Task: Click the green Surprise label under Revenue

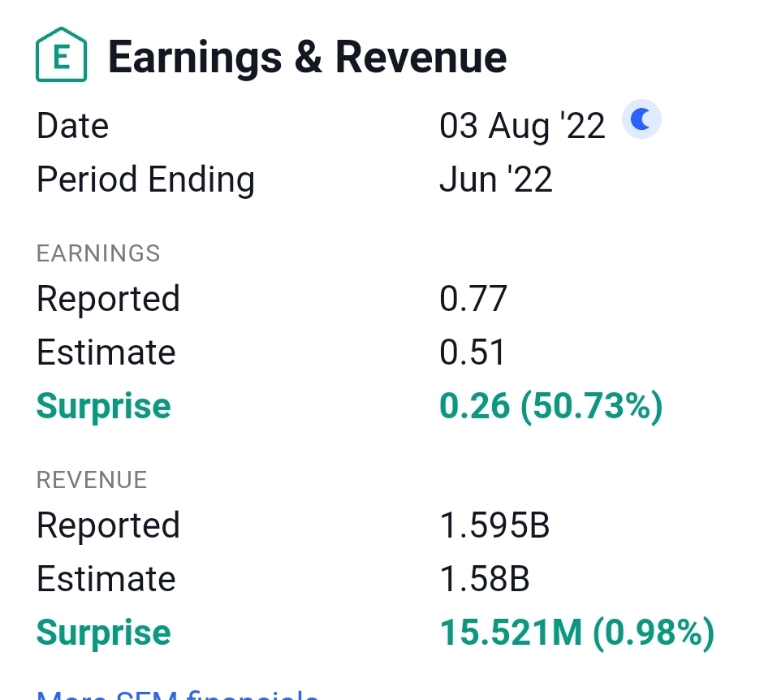Action: pos(104,633)
